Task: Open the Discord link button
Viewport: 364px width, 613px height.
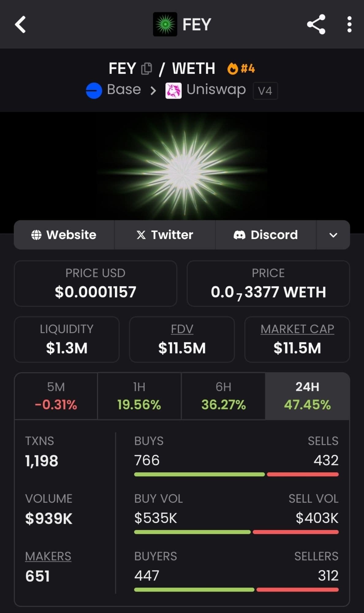Action: [266, 235]
